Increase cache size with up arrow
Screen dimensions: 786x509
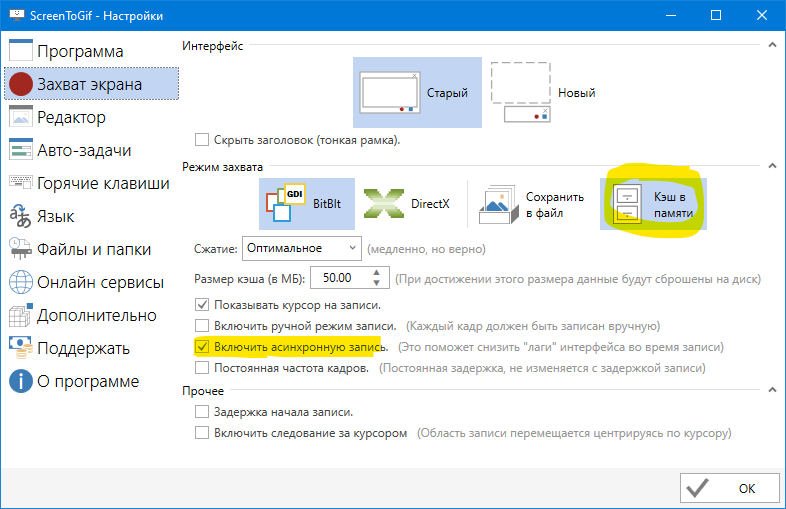click(376, 272)
